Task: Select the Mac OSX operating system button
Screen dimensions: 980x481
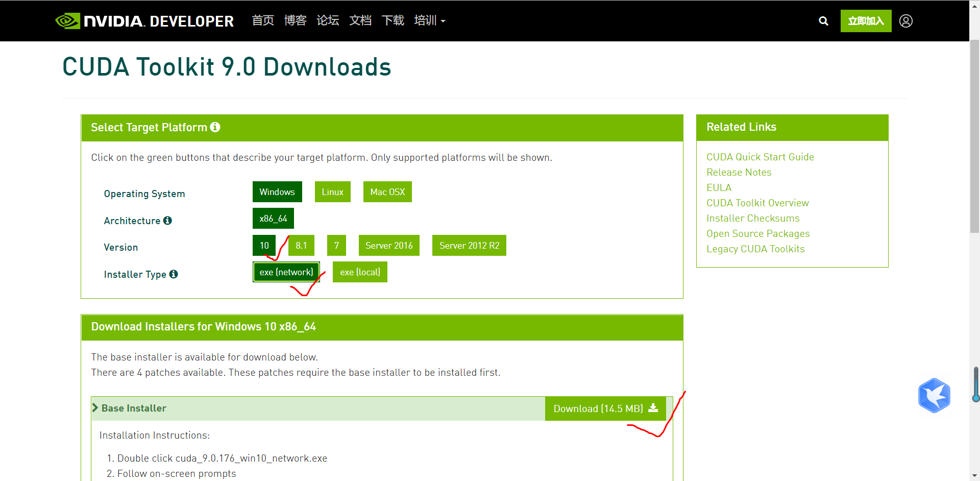Action: [x=387, y=192]
